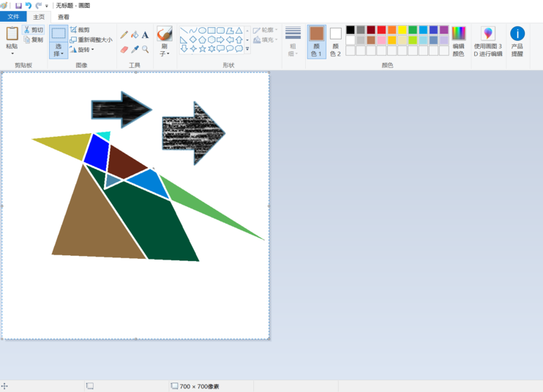Choose the Down arrow shape
The width and height of the screenshot is (543, 392).
(x=184, y=48)
